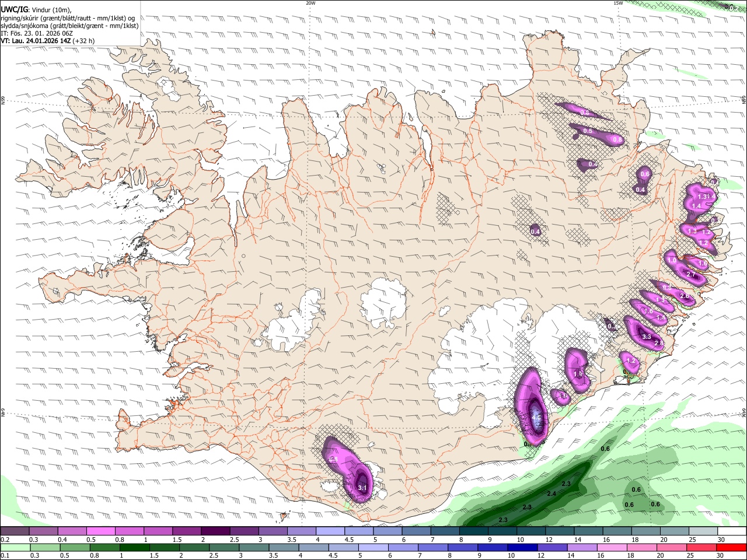The image size is (747, 560).
Task: Click the '15W' longitude label at the top edge
Action: [x=618, y=3]
